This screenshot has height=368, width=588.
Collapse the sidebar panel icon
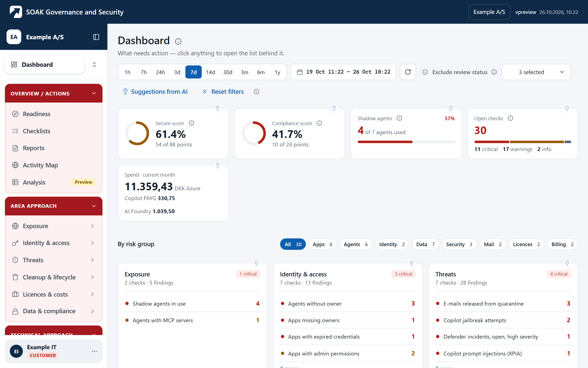pos(96,37)
